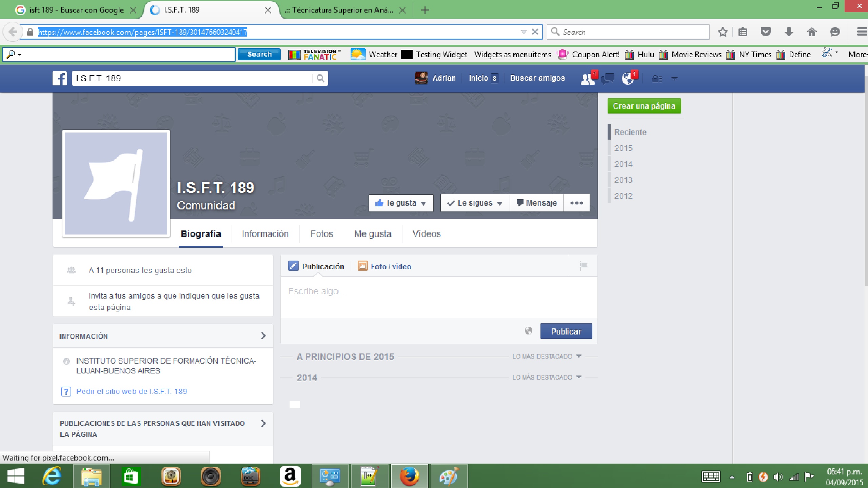The height and width of the screenshot is (488, 868).
Task: Expand Lo más destacado for early 2015
Action: 547,357
